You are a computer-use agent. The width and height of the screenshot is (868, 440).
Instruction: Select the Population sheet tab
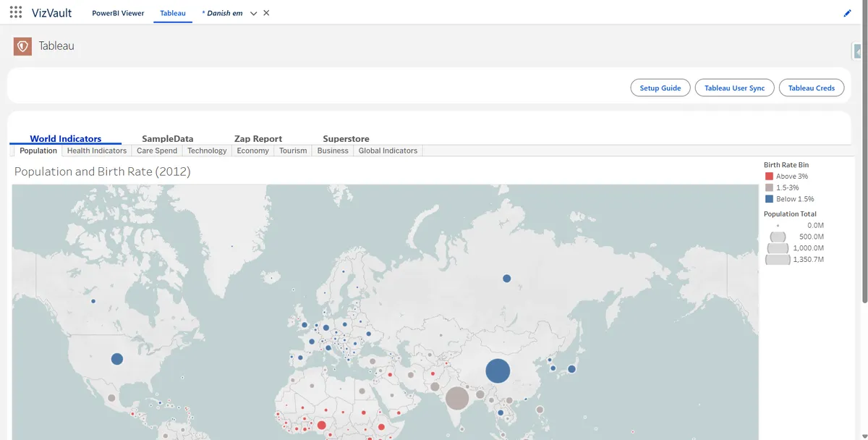click(38, 151)
